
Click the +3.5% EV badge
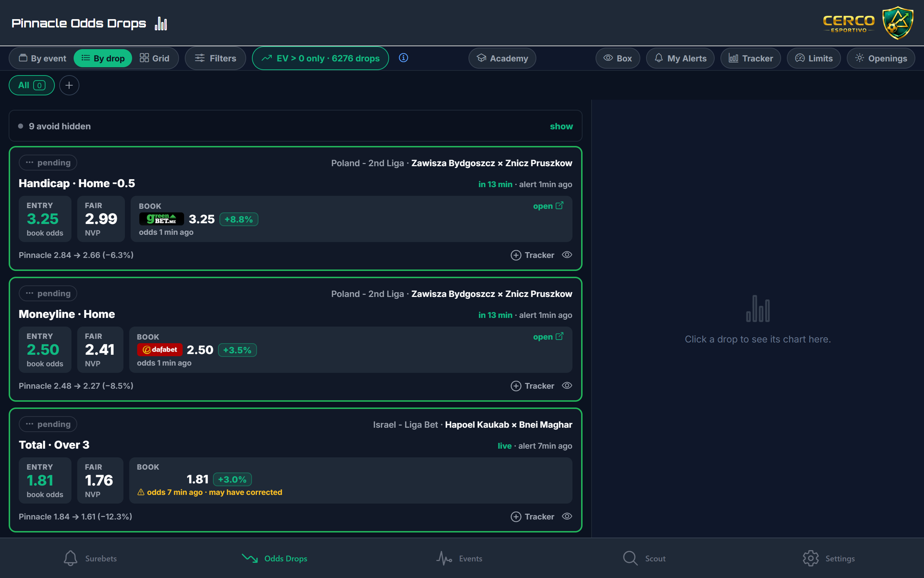[237, 350]
